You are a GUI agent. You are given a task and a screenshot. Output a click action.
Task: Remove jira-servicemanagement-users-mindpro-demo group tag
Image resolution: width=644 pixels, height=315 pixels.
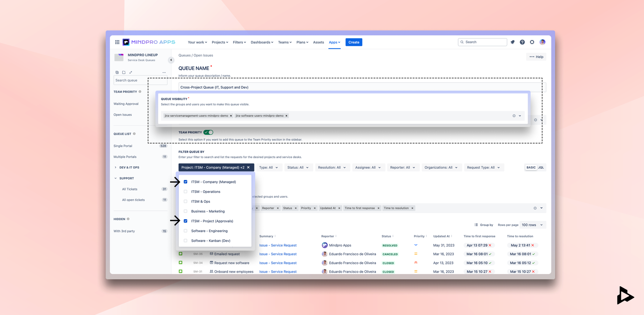[231, 116]
